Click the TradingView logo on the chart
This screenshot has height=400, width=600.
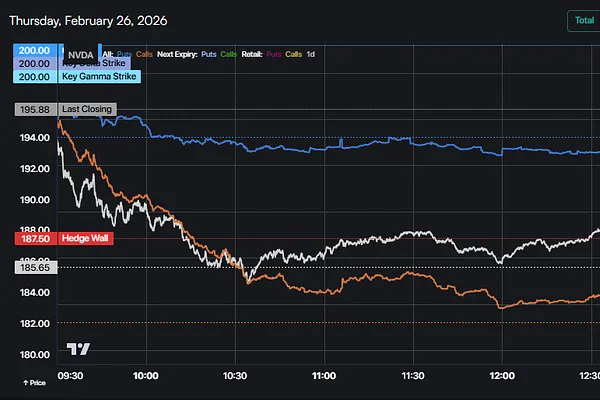tap(78, 349)
